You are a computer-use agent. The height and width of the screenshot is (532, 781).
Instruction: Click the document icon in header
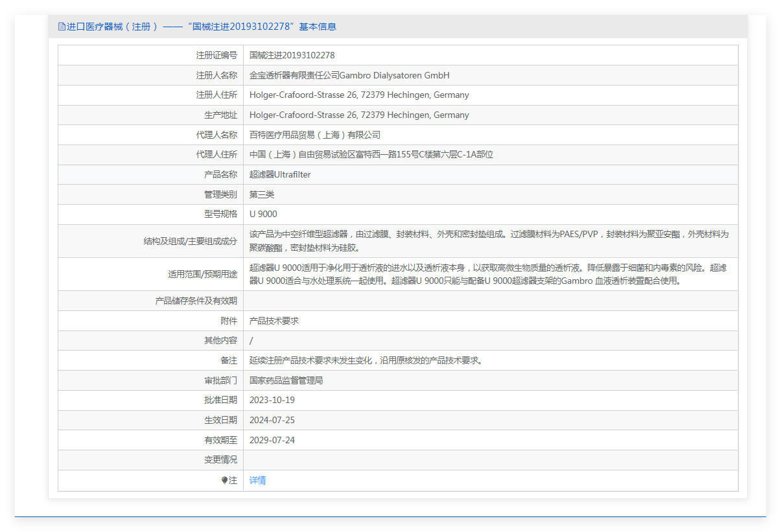click(x=62, y=27)
